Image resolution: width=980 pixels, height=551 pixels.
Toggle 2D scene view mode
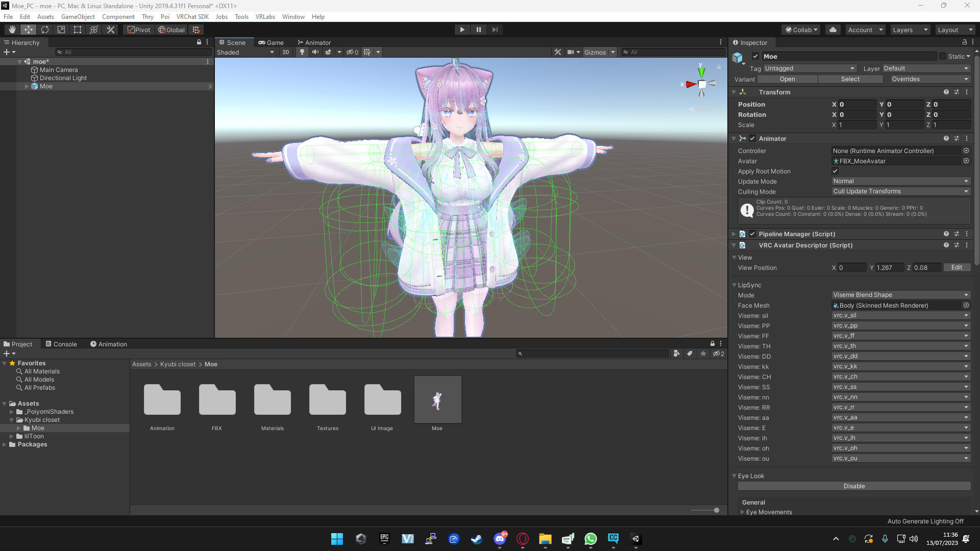pyautogui.click(x=286, y=52)
